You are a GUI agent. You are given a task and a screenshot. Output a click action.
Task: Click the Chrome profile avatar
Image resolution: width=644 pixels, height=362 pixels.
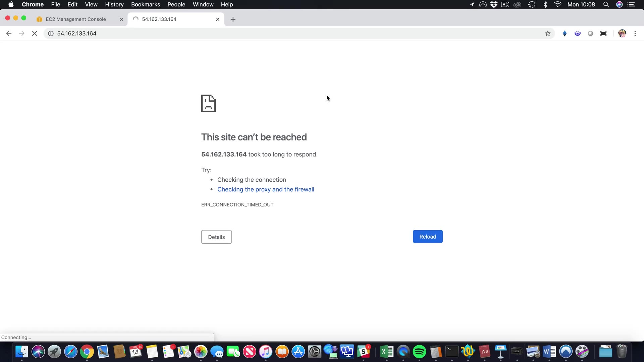click(x=622, y=34)
